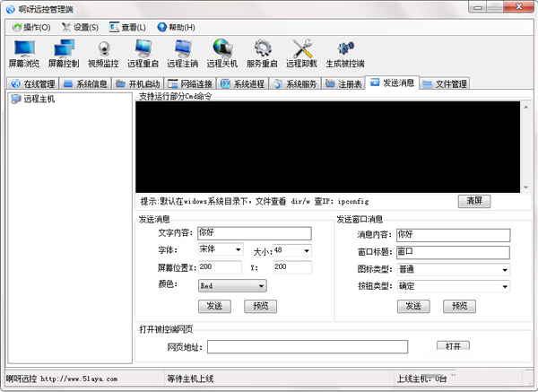
Task: Switch to the 系统进程 tab
Action: (243, 83)
